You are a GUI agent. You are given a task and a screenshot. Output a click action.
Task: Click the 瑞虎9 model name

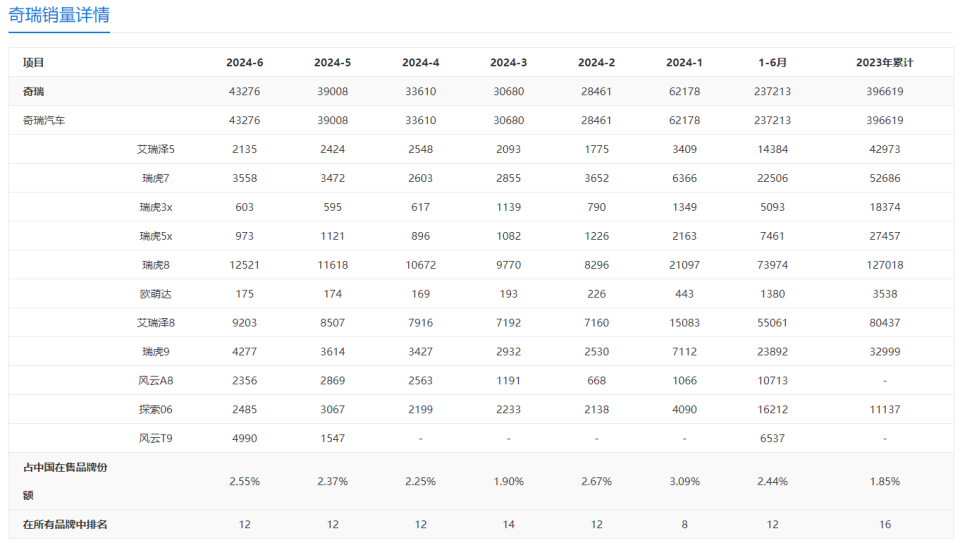(155, 352)
